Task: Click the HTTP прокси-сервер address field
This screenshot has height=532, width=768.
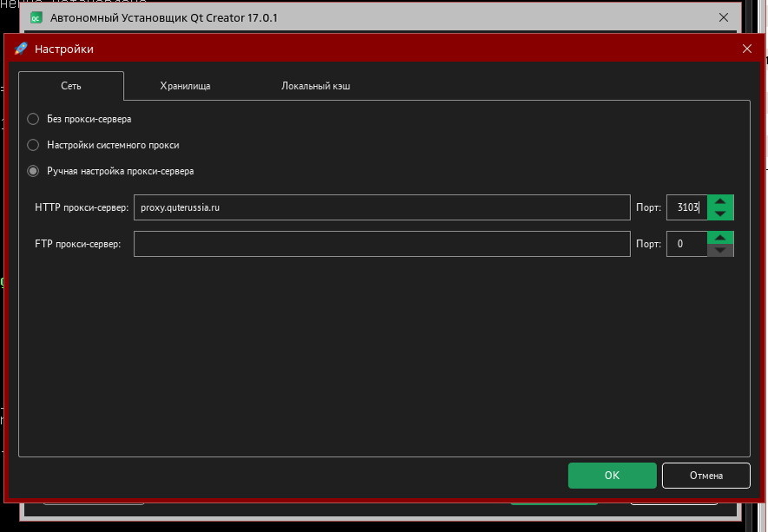Action: pyautogui.click(x=382, y=207)
